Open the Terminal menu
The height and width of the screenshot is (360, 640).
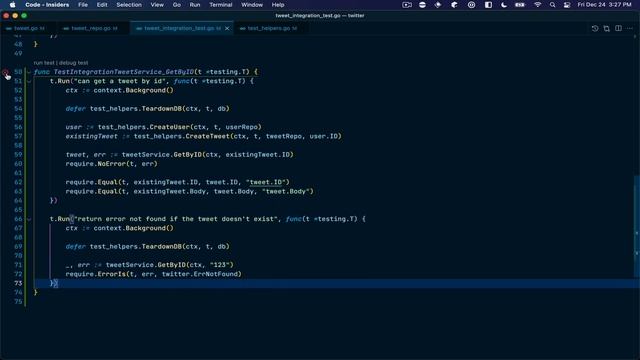(x=220, y=5)
